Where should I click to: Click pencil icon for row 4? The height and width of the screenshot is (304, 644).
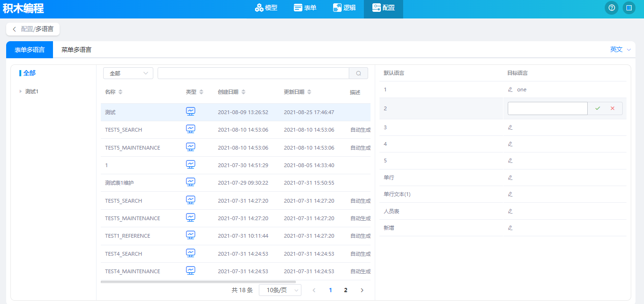coord(510,144)
